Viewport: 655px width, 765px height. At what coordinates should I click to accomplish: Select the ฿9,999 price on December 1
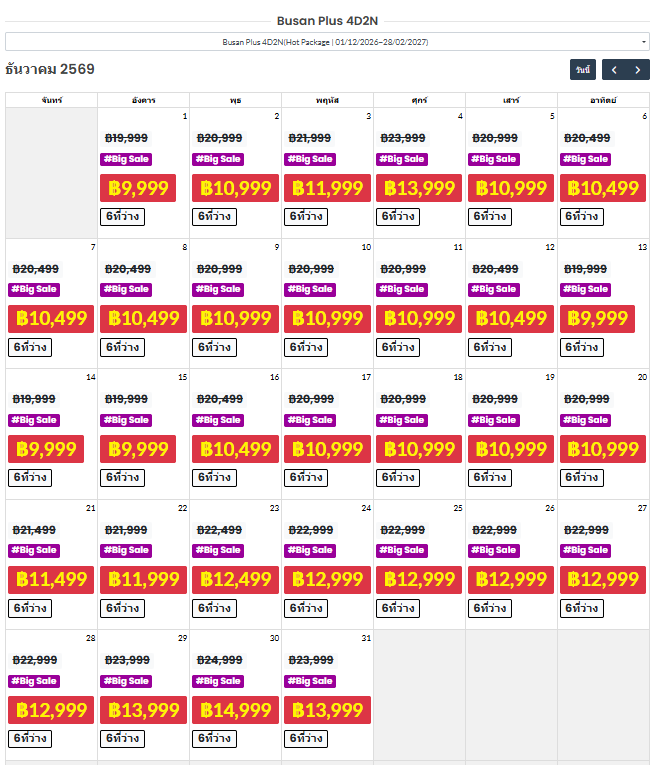coord(138,188)
